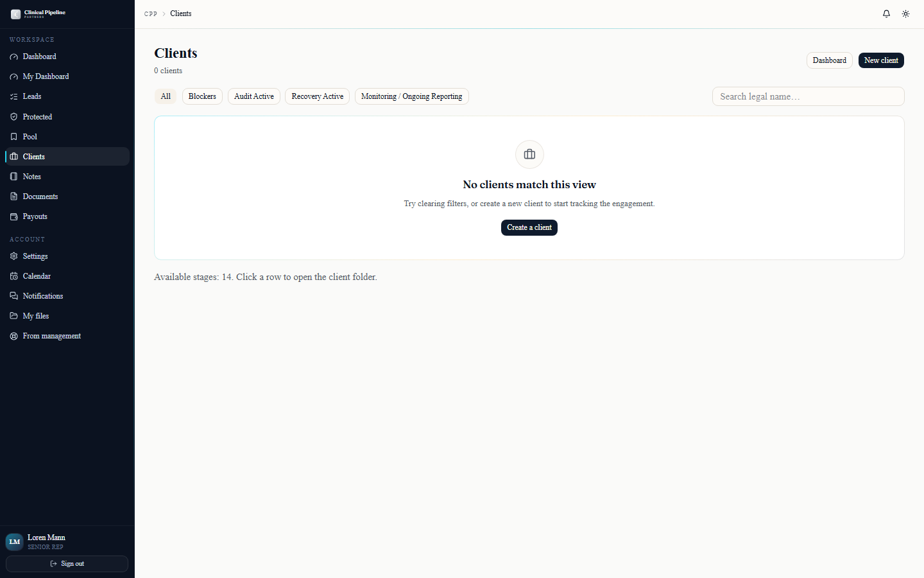Filter clients by Blockers
Image resolution: width=924 pixels, height=578 pixels.
point(202,96)
